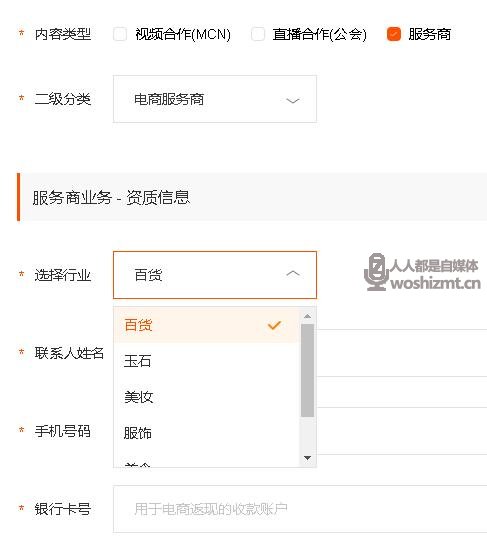Click the chevron arrow in 二级分类 dropdown
The image size is (487, 544).
[292, 101]
